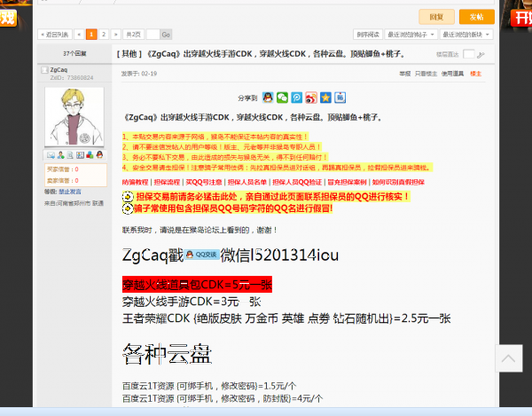Viewport: 532px width, 416px height.
Task: Click the floor jump input box
Action: 468,54
